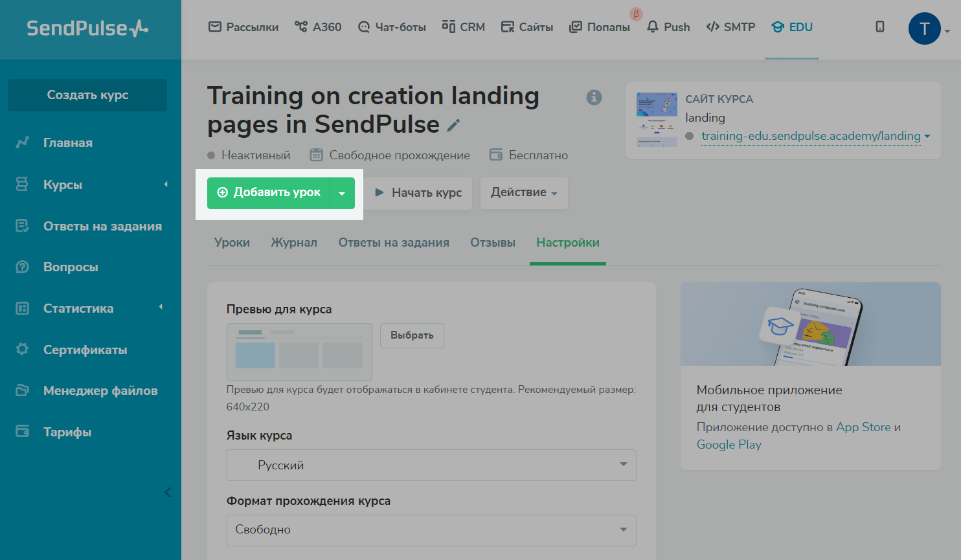Click Выбрать to choose course preview
The width and height of the screenshot is (961, 560).
(x=412, y=335)
